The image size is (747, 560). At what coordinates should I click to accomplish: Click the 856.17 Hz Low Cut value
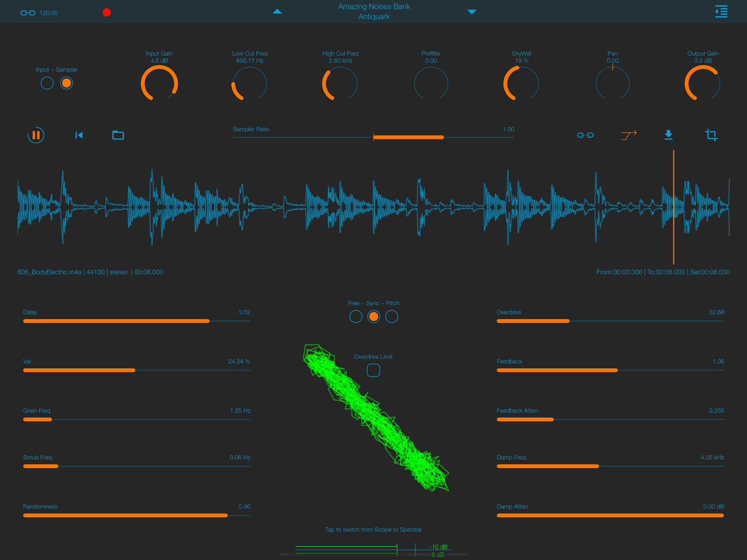pos(250,61)
